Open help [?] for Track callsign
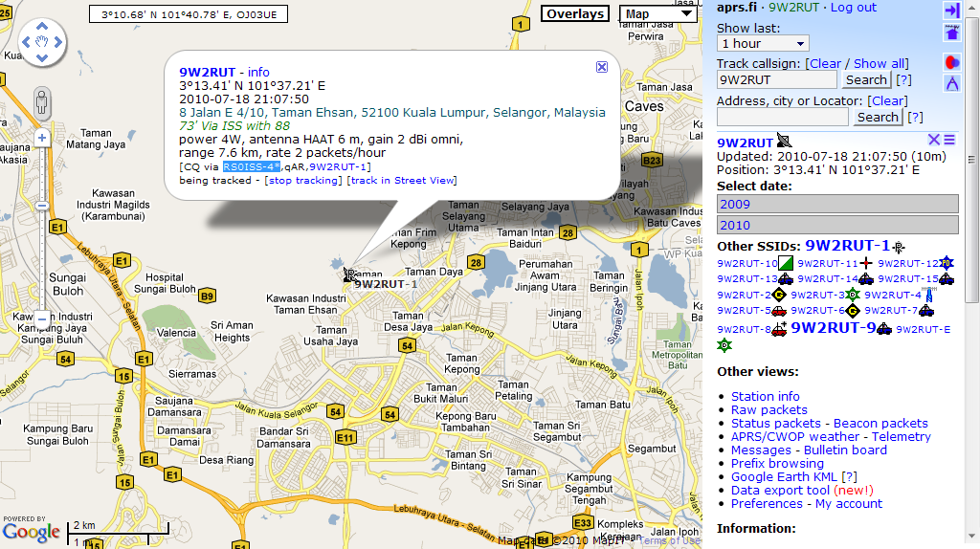Image resolution: width=980 pixels, height=549 pixels. pos(903,80)
